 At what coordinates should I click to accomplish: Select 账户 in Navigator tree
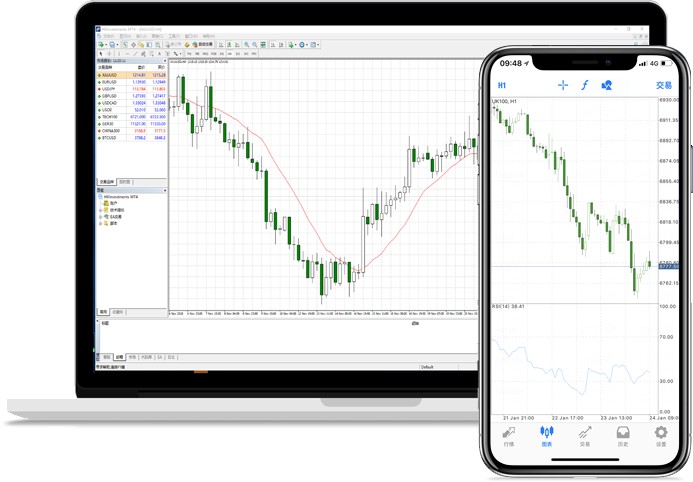(110, 203)
